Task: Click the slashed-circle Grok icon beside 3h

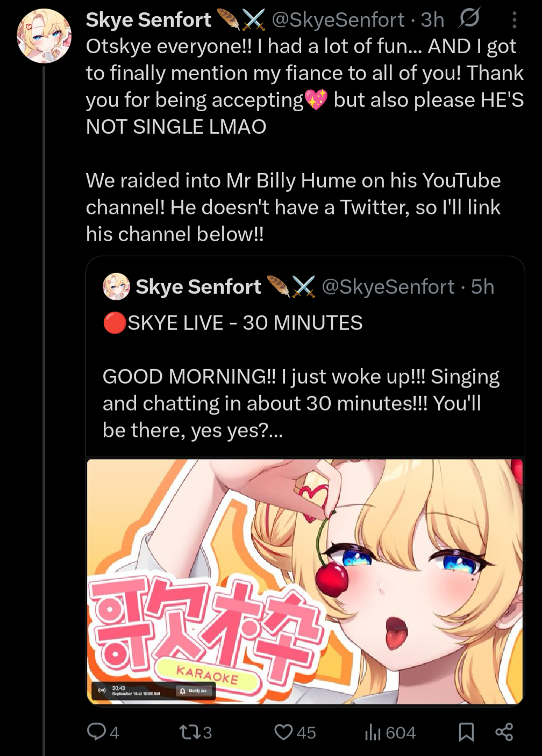Action: pyautogui.click(x=469, y=19)
